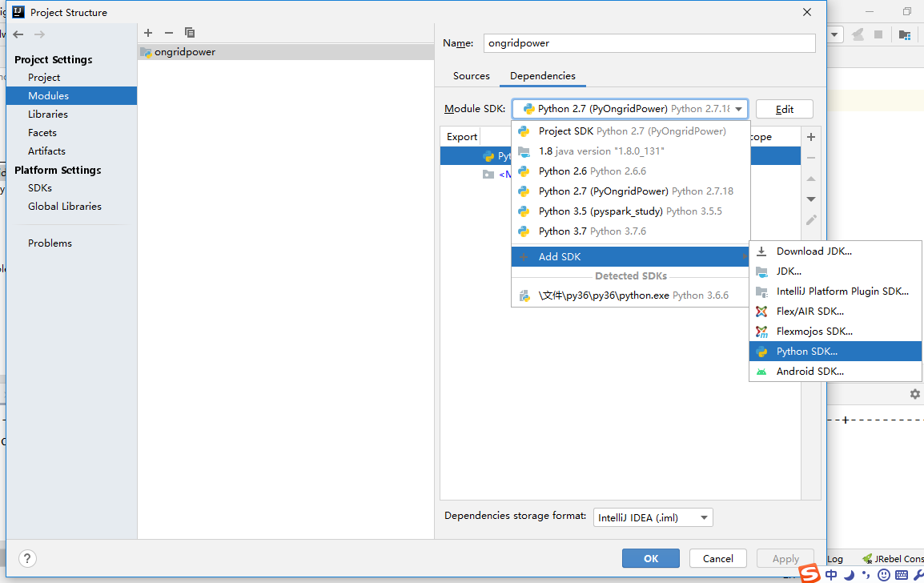Open the soft keyboard icon in IME bar
This screenshot has height=583, width=924.
click(901, 575)
